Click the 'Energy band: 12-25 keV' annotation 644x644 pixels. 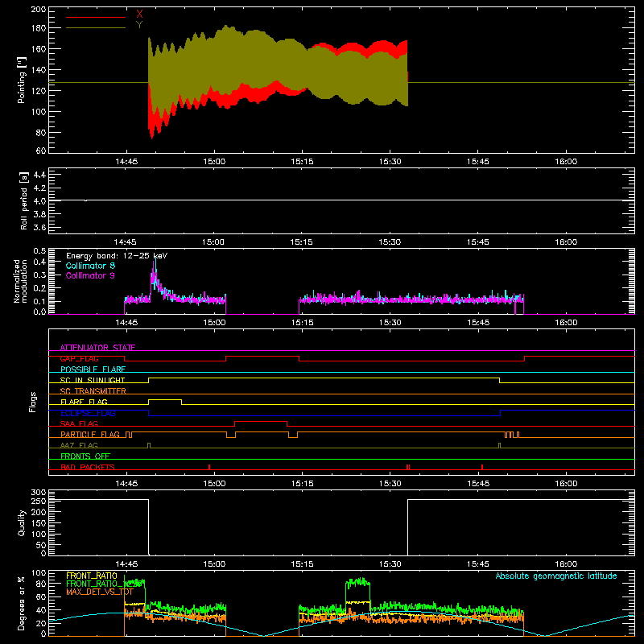(117, 256)
